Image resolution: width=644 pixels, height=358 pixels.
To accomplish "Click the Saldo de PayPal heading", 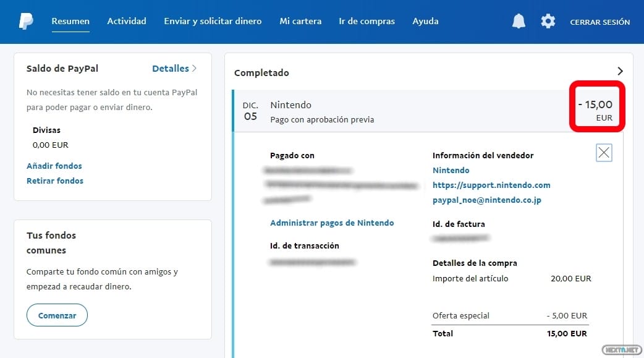I will 62,68.
